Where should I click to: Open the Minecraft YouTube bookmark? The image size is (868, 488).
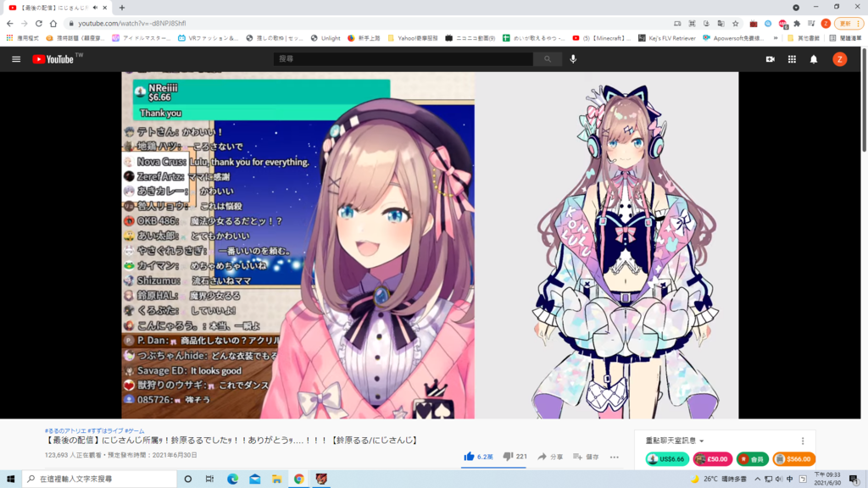pos(602,38)
